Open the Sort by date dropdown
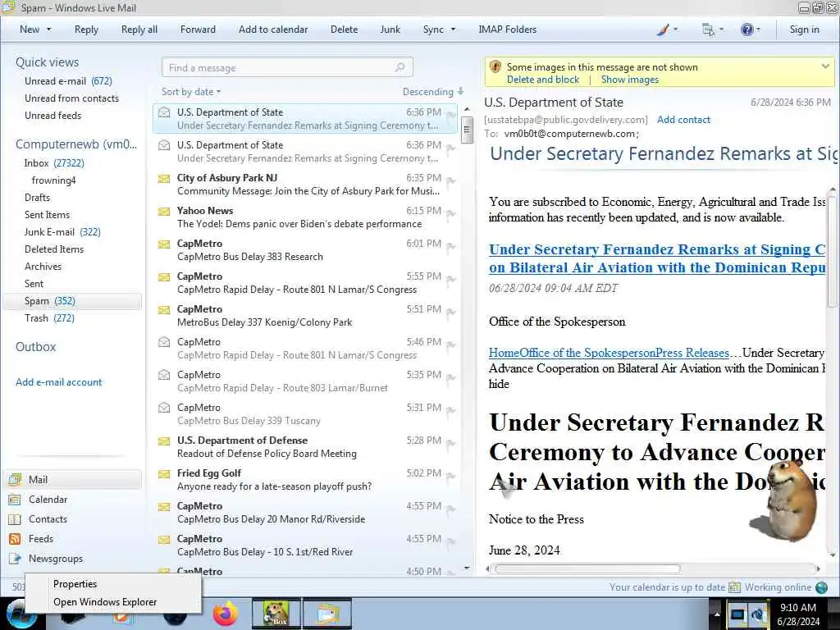The width and height of the screenshot is (840, 630). pyautogui.click(x=191, y=92)
